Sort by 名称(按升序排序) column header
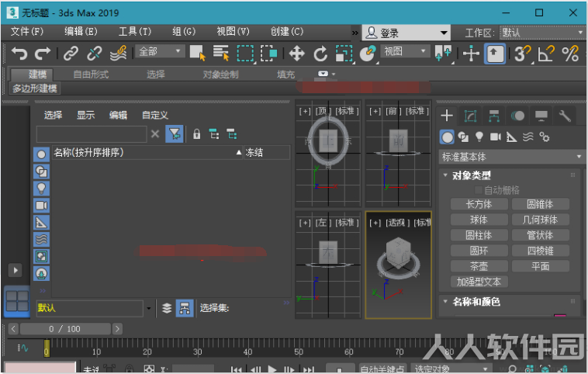 click(147, 153)
